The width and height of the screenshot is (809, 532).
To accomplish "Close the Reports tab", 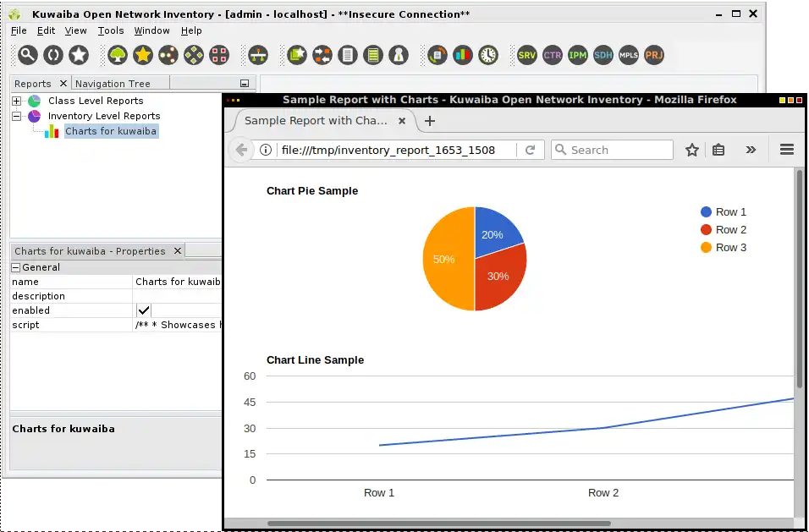I will click(x=63, y=83).
